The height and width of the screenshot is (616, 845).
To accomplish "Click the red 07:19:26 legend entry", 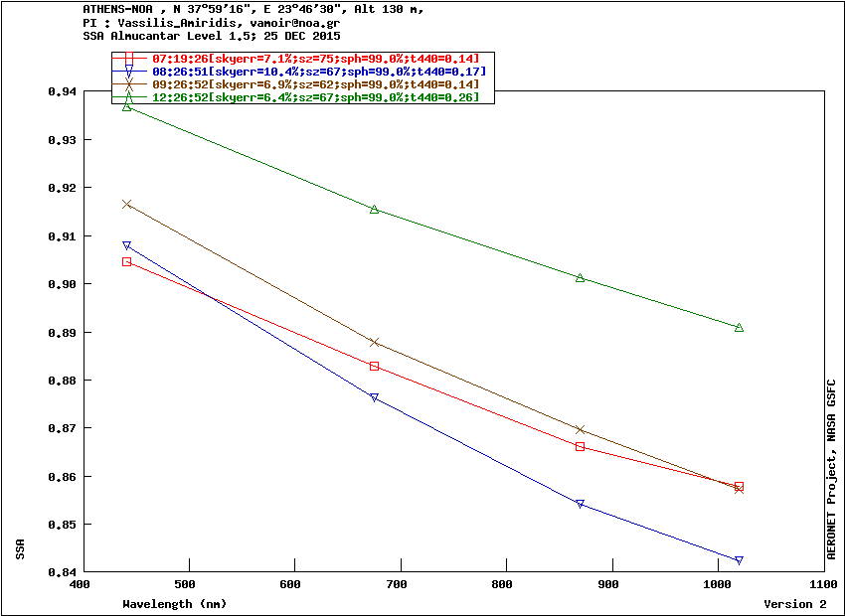I will pos(303,59).
